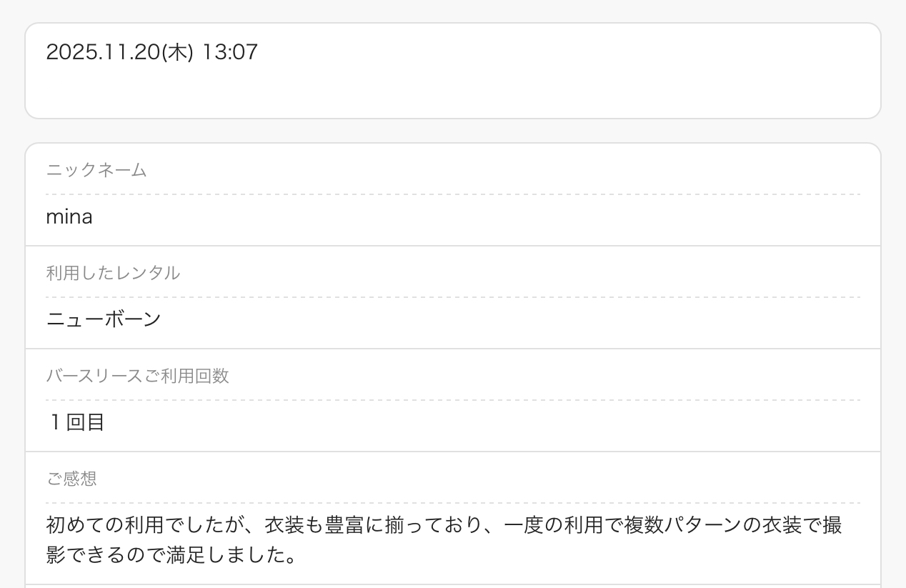Click the ニックネーム field label

click(96, 170)
